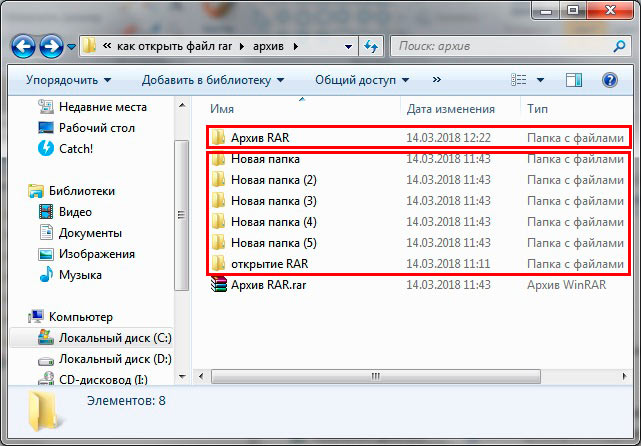Click the date '14.03.2018 11:11'
The width and height of the screenshot is (641, 446).
coord(448,264)
